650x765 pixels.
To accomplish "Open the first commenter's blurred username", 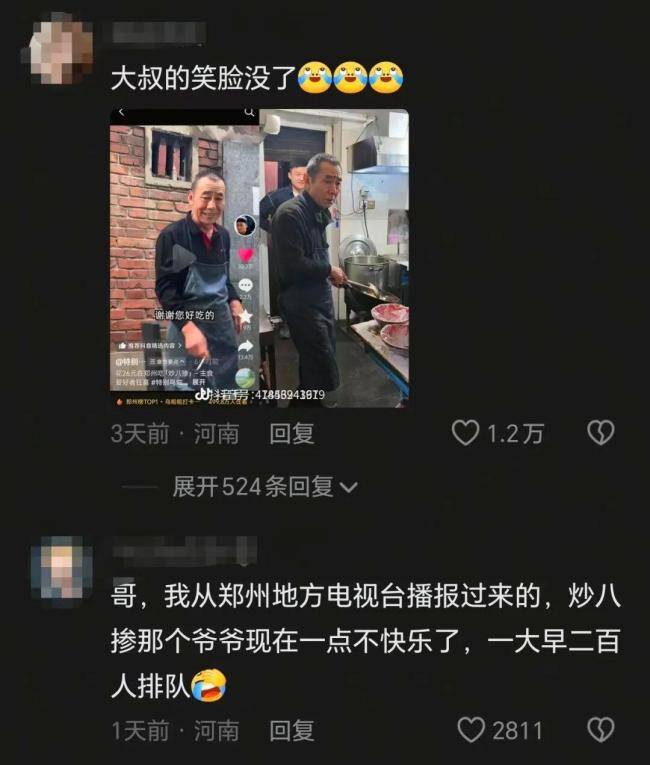I will point(158,33).
